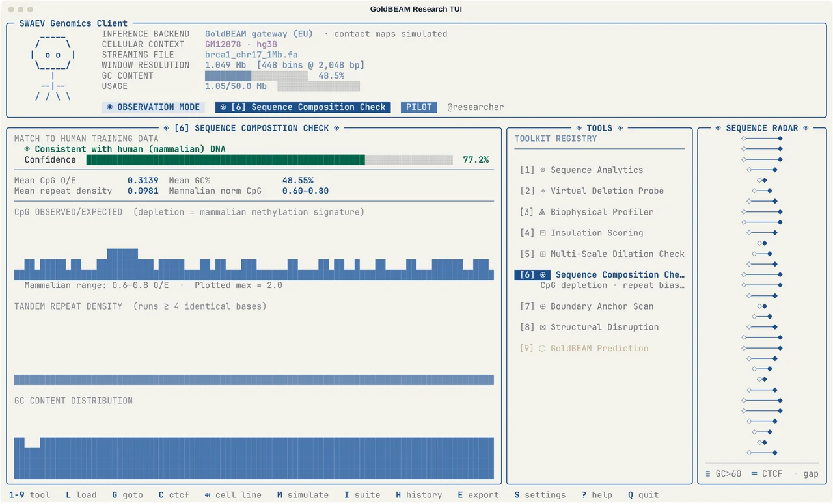Click 'Mammalian range: 0.6–0.8 O/E' caption
The height and width of the screenshot is (504, 833).
pos(96,285)
